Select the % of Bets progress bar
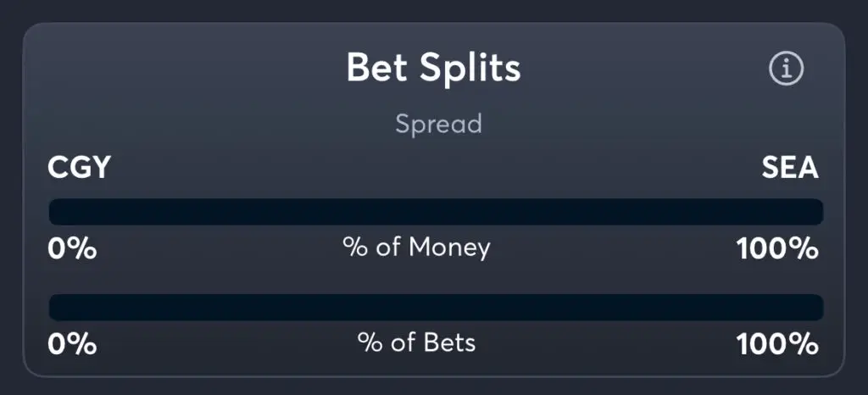 coord(436,308)
